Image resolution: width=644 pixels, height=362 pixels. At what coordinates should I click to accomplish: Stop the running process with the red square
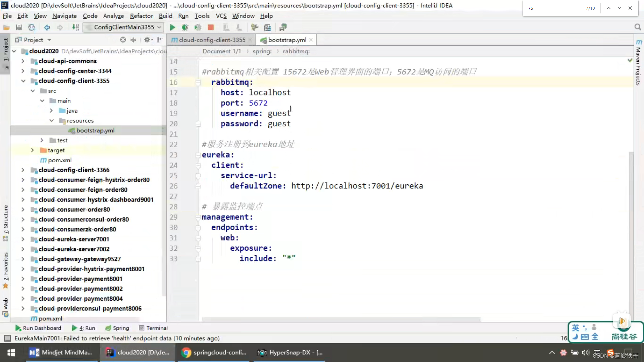211,27
